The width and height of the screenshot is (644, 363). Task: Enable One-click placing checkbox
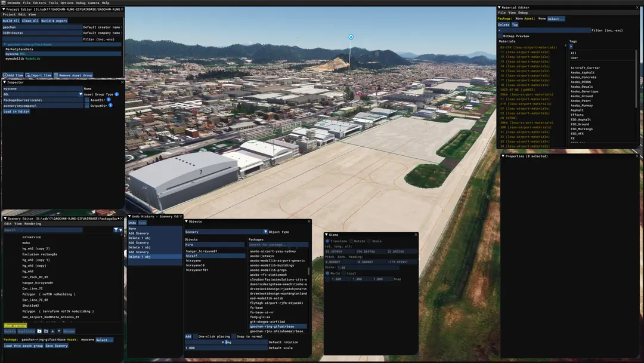click(195, 336)
